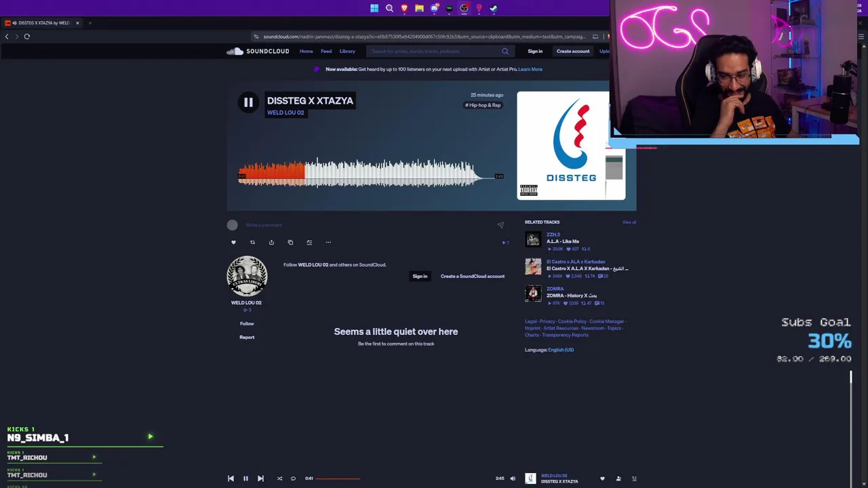Like the track with heart icon below comment box
868x488 pixels.
point(233,243)
